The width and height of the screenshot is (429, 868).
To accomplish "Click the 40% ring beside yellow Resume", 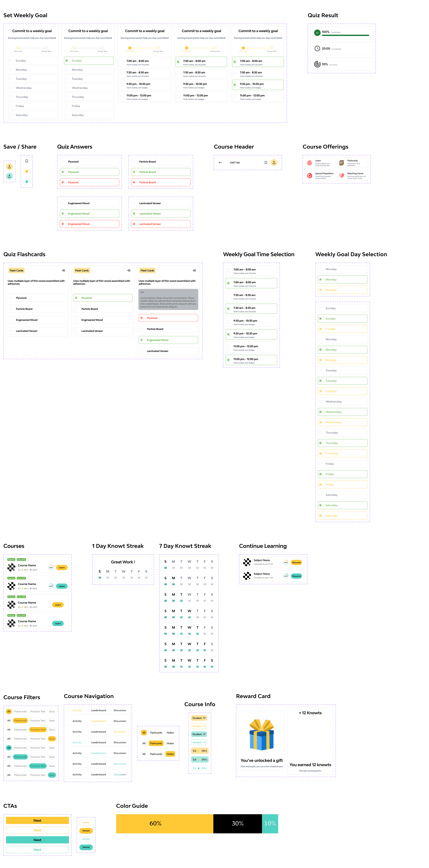I will click(286, 562).
